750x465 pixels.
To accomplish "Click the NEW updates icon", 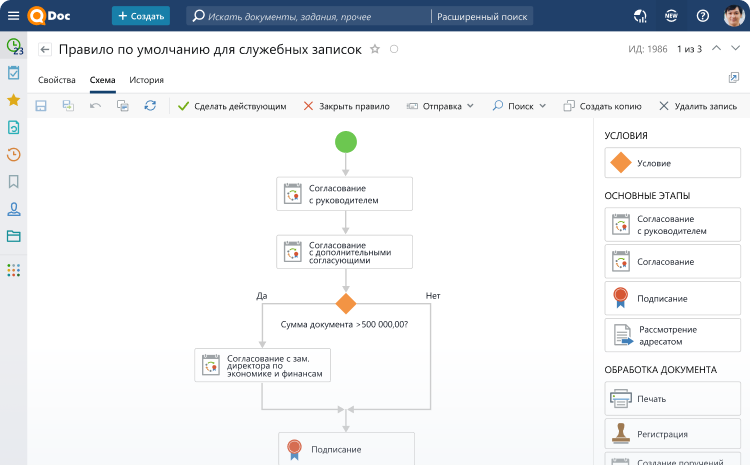I will click(x=672, y=16).
